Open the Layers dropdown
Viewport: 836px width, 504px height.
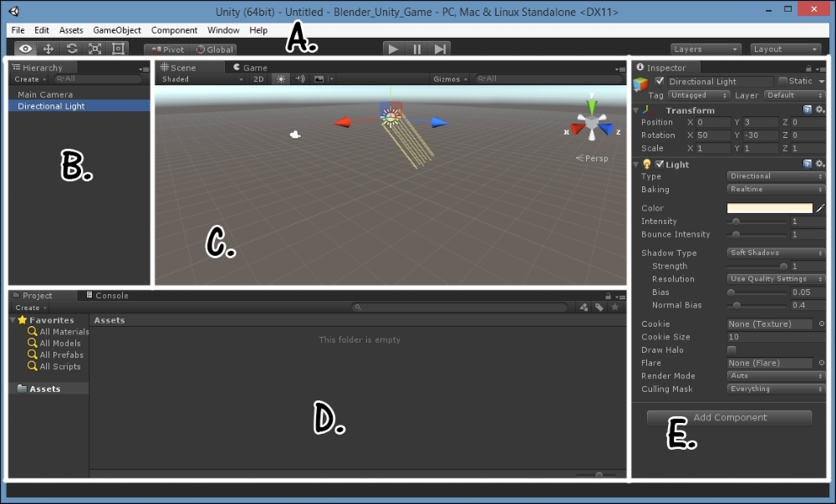pos(706,49)
